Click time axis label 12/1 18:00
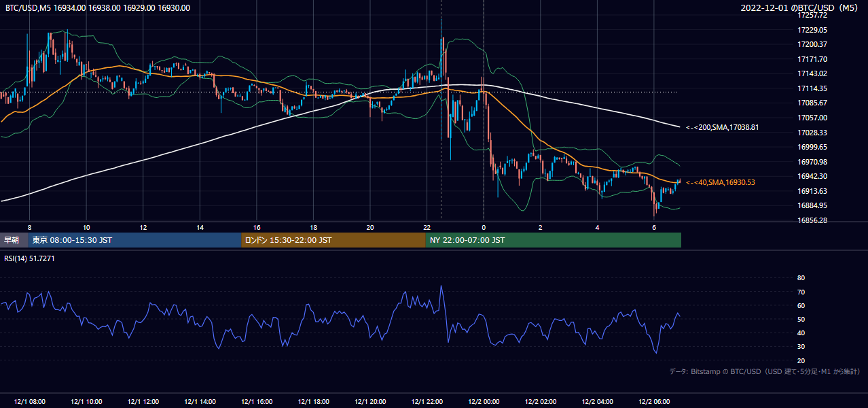 pyautogui.click(x=313, y=402)
